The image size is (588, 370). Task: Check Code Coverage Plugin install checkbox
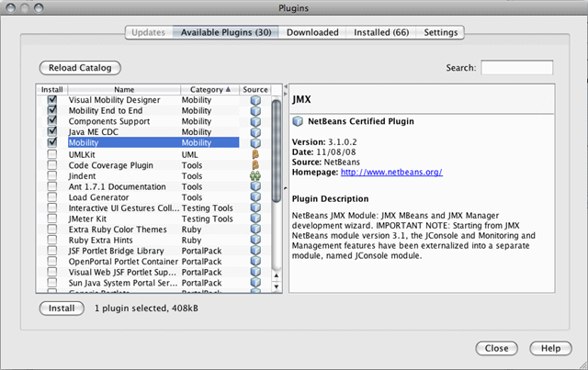pos(52,165)
